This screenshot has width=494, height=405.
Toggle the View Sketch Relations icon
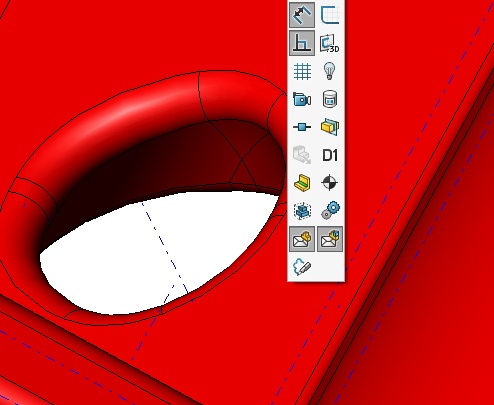[302, 43]
